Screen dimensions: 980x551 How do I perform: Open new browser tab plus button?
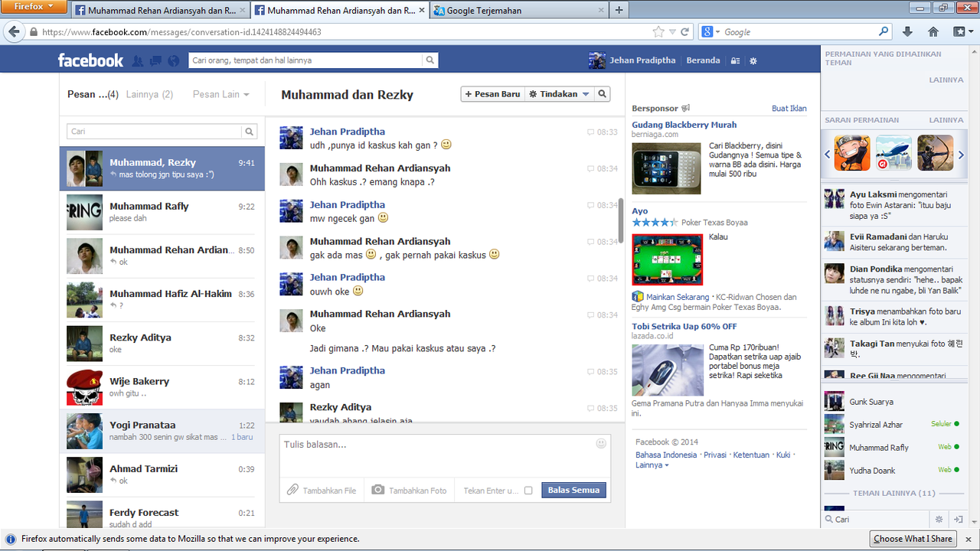pos(619,10)
